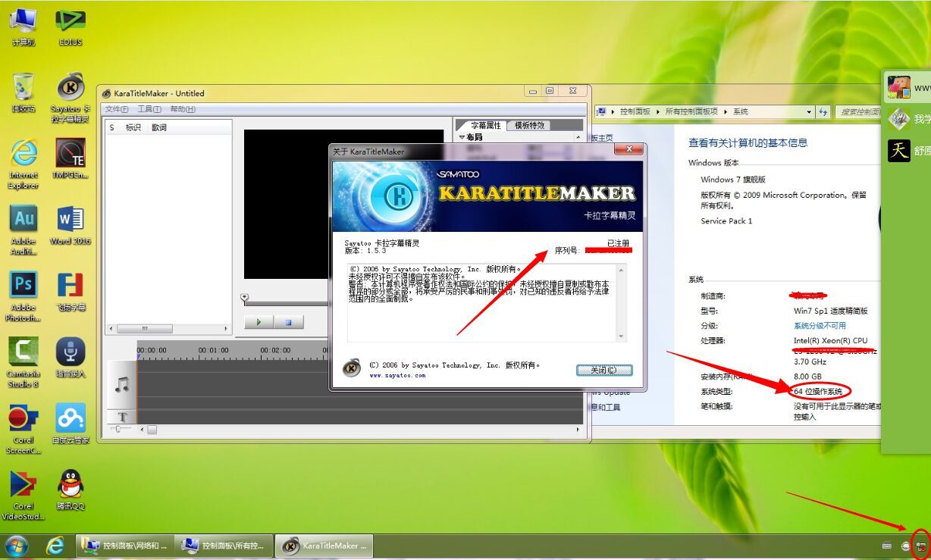Click the music note audio track icon
This screenshot has height=560, width=931.
coord(122,385)
